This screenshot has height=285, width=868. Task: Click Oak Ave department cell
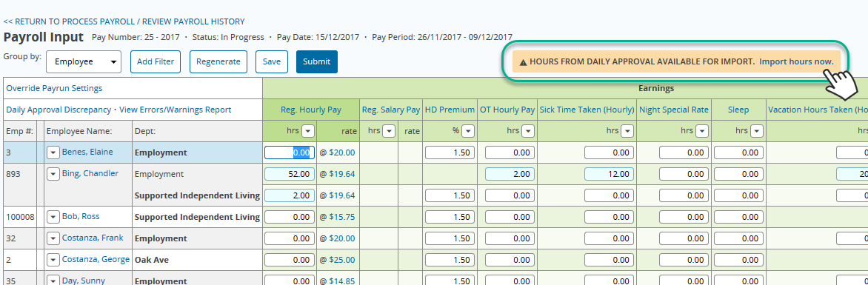(x=197, y=260)
